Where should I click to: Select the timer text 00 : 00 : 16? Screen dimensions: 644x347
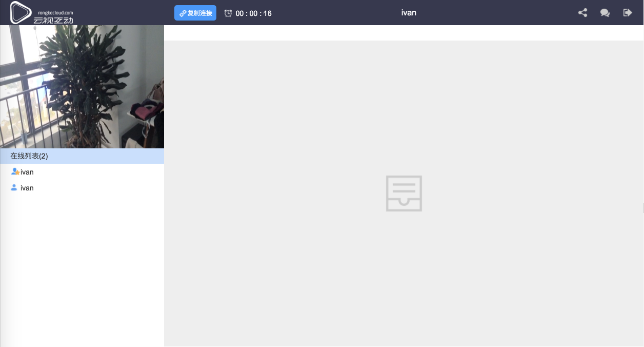click(253, 13)
